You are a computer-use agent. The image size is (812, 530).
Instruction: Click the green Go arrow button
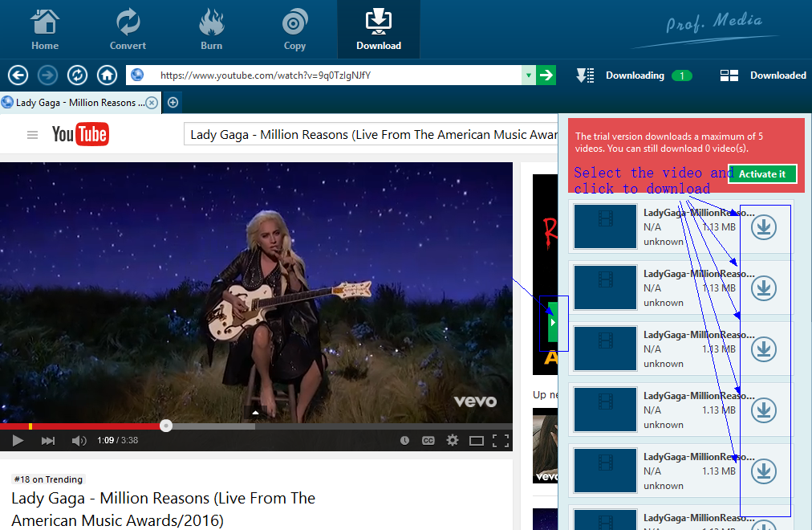point(546,75)
